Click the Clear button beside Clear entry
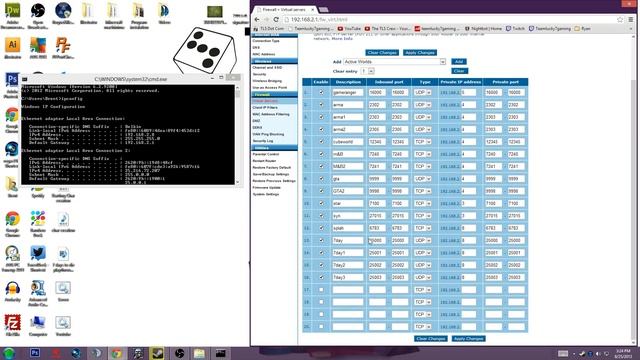This screenshot has width=640, height=360. click(459, 71)
